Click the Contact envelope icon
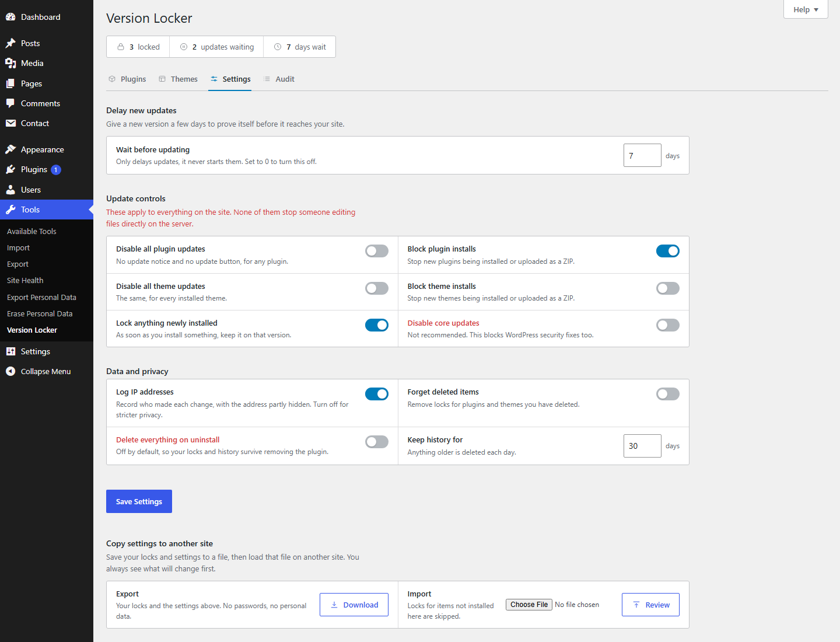 pyautogui.click(x=10, y=123)
